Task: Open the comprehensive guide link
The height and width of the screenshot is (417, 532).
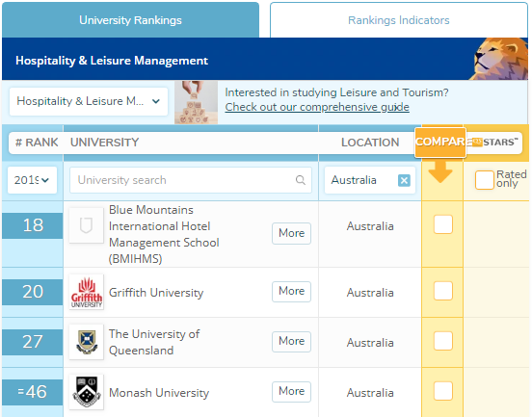Action: click(317, 107)
